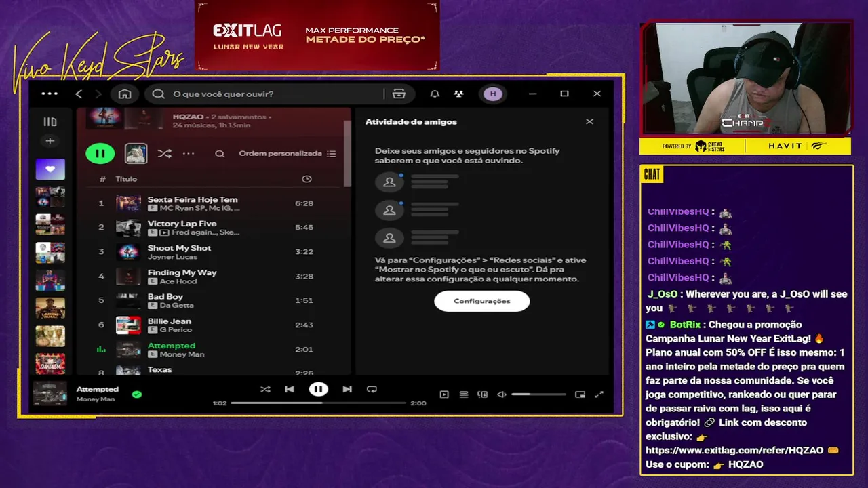Adjust the volume slider

pyautogui.click(x=538, y=394)
